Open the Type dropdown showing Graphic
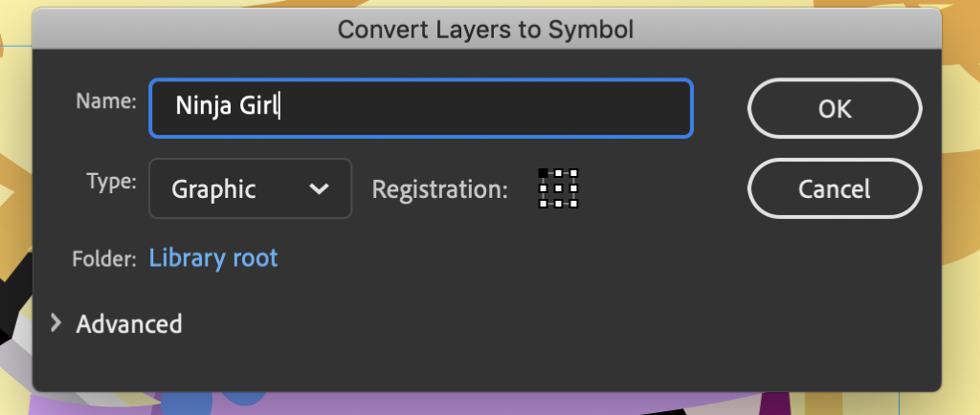Screen dimensions: 980x415 pos(250,188)
